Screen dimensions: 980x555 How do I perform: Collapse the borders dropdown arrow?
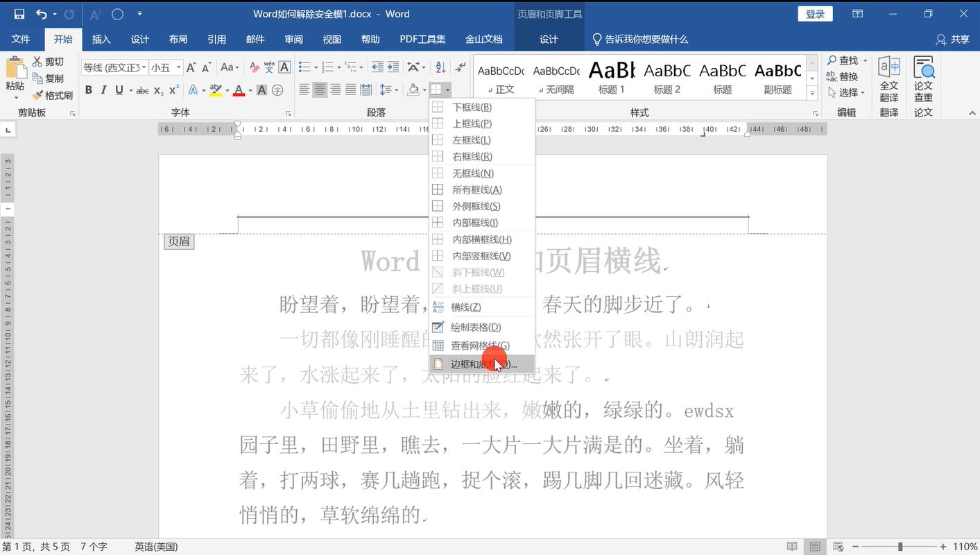[448, 90]
